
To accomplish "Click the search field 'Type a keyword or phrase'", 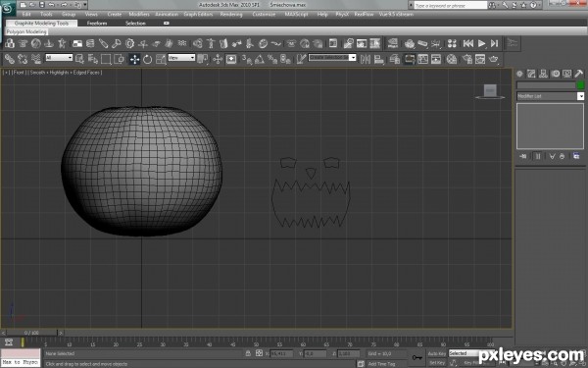I will [x=451, y=5].
